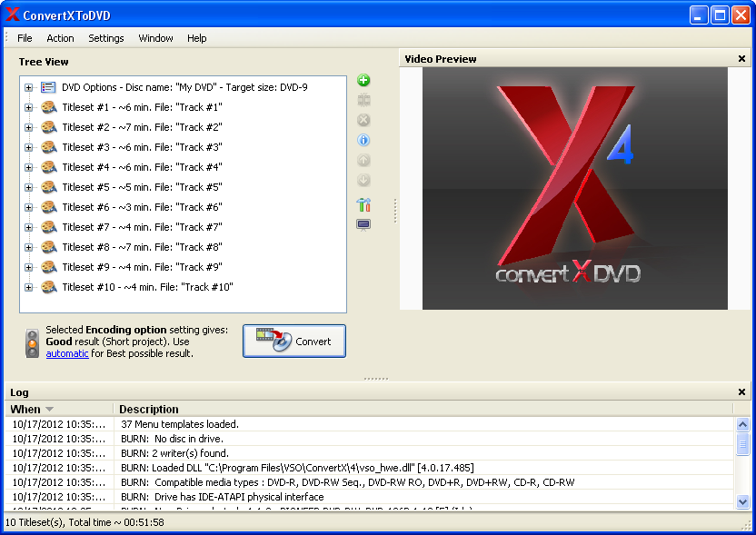
Task: Click log entry 'BURN: Drive has IDE-ATAPI physical interface'
Action: click(x=223, y=497)
